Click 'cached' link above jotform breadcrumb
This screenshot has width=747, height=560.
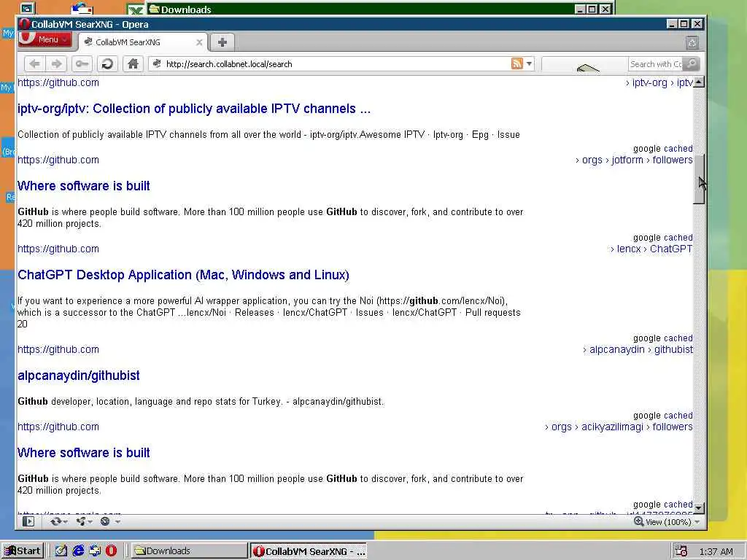678,149
